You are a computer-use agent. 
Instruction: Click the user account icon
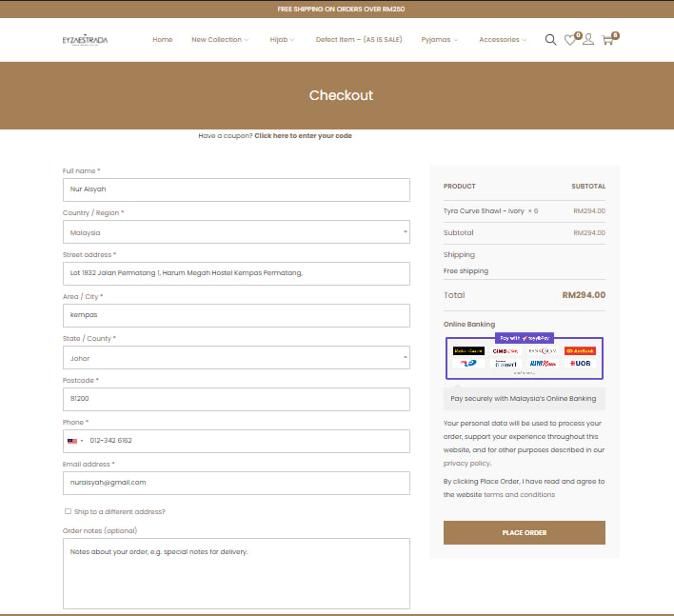[x=588, y=40]
